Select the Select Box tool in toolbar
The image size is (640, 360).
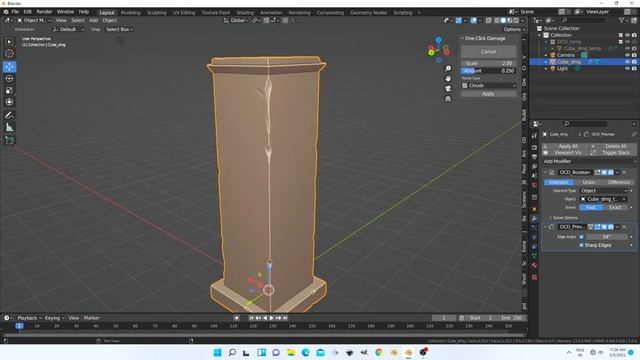coord(9,42)
